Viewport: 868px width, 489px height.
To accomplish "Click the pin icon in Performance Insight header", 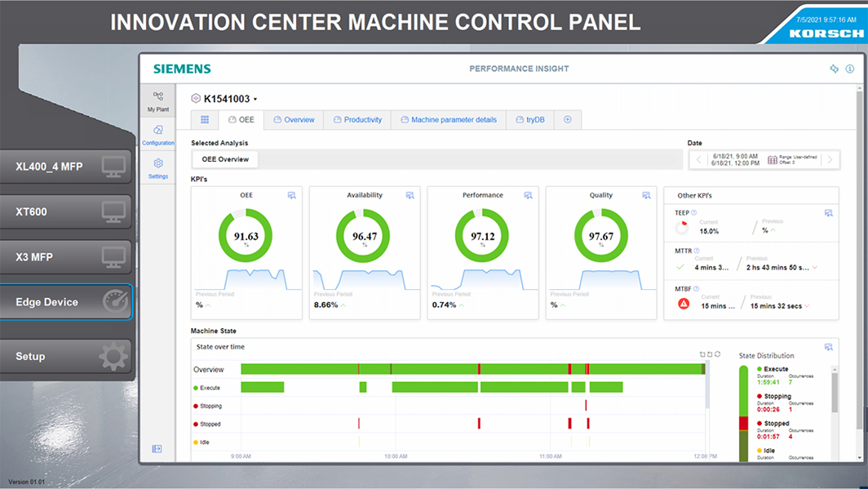I will pyautogui.click(x=835, y=69).
